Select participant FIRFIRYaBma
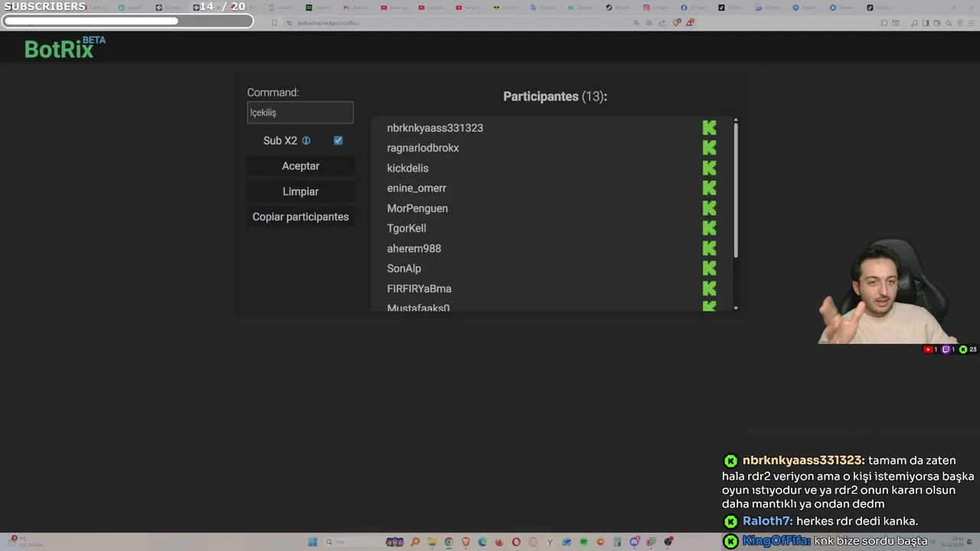Image resolution: width=980 pixels, height=551 pixels. click(419, 289)
